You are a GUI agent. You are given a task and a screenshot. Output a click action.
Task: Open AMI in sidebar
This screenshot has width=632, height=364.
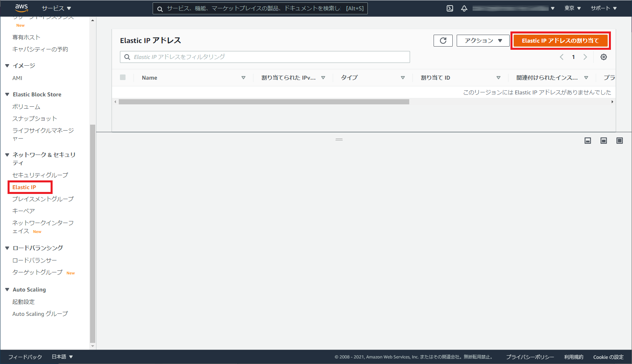[x=17, y=78]
